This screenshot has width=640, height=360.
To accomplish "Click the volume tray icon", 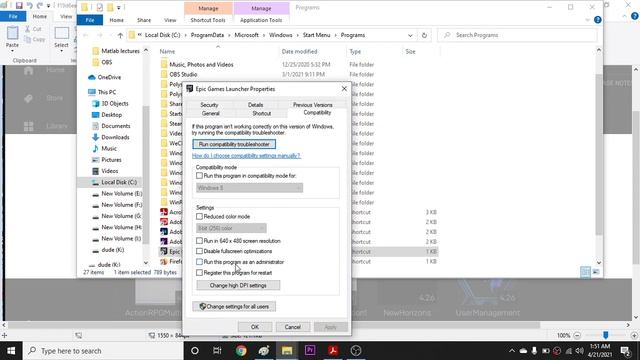I will tap(579, 351).
